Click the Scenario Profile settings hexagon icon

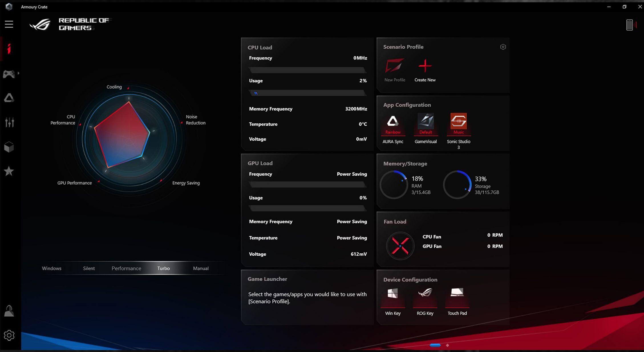pos(503,47)
